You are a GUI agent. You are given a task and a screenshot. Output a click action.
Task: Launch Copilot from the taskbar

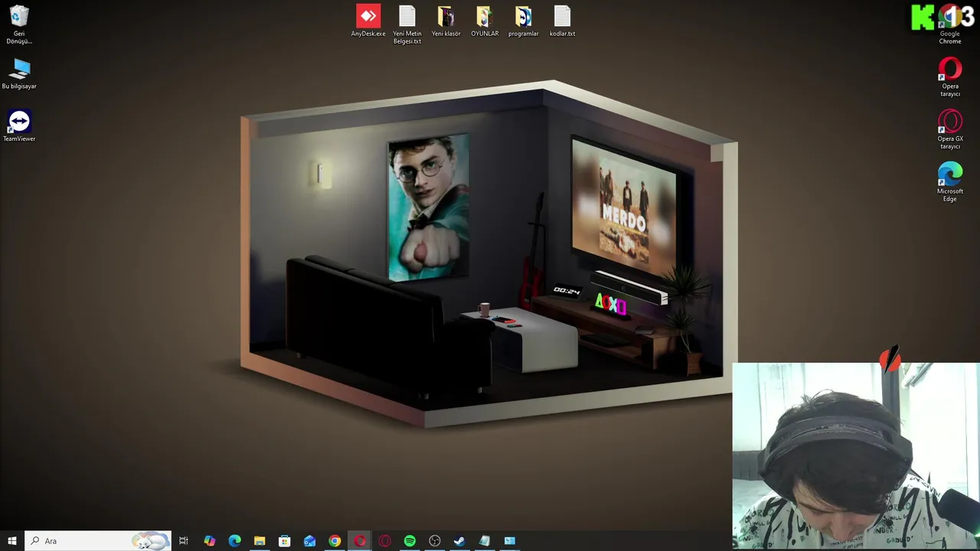pyautogui.click(x=209, y=541)
